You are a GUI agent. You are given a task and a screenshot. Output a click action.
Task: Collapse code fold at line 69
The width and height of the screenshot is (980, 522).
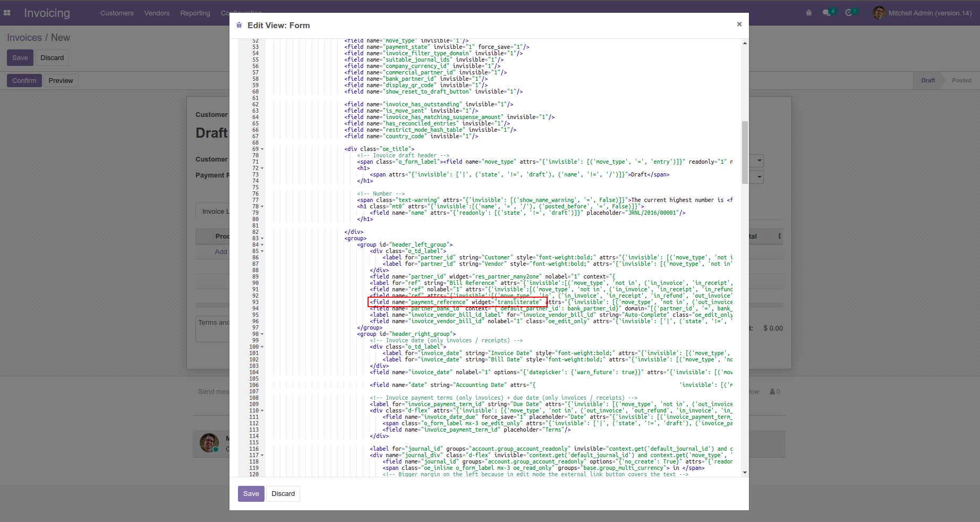[262, 149]
